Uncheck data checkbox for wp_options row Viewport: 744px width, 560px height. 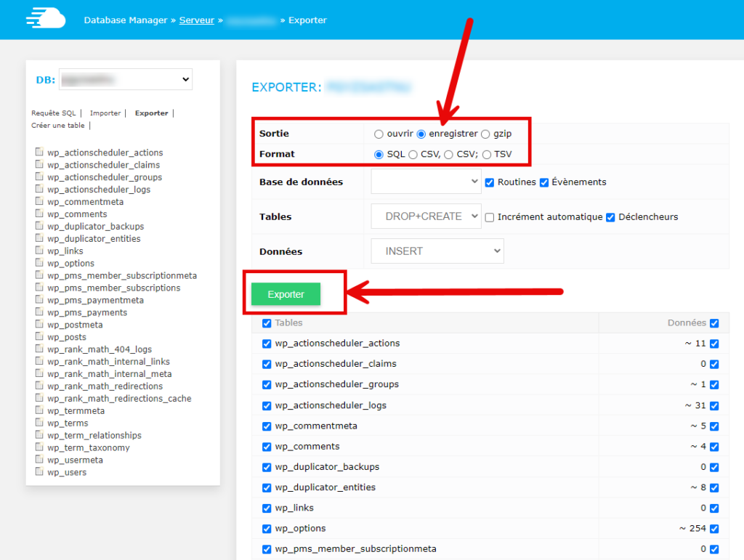coord(714,529)
